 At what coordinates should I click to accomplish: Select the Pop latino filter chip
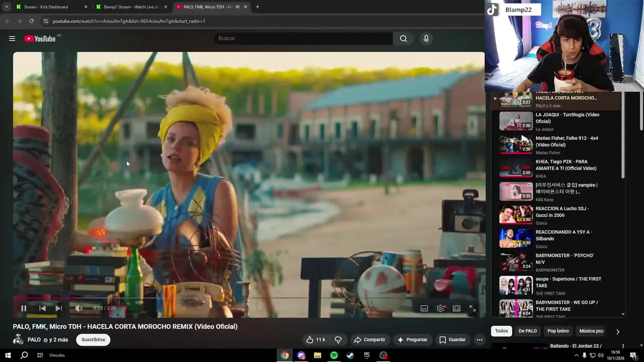(558, 331)
